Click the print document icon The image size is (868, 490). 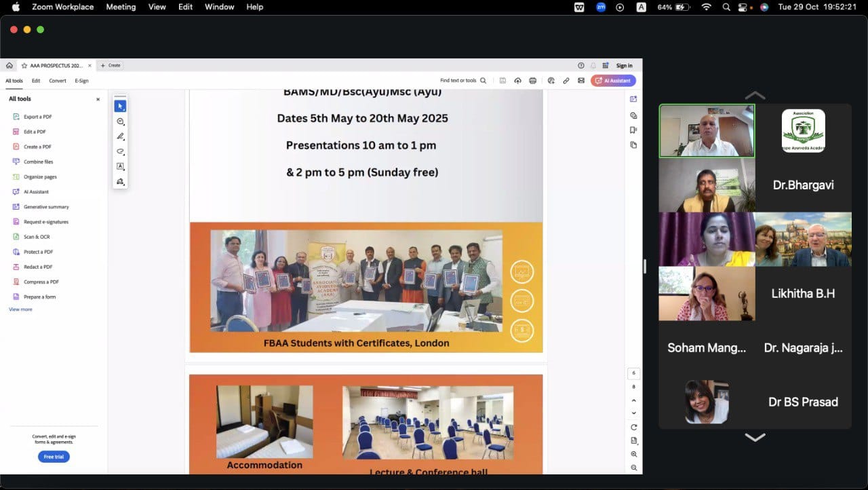coord(533,81)
